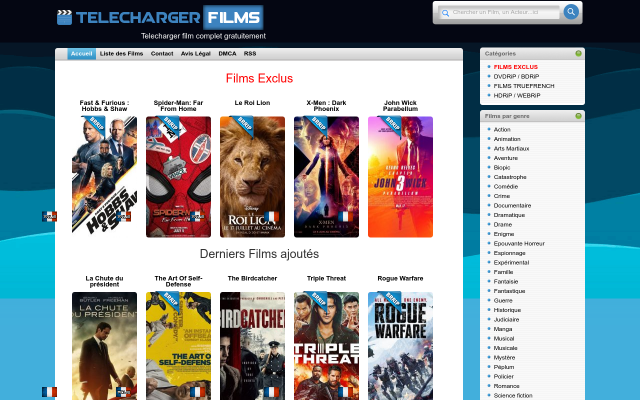Image resolution: width=640 pixels, height=400 pixels.
Task: Collapse the Films par genre panel with its green icon
Action: tap(578, 116)
